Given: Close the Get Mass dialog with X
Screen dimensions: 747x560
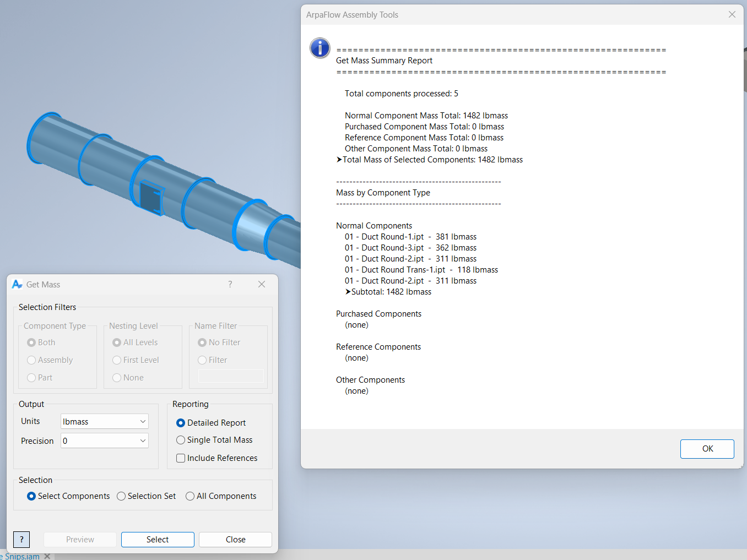Looking at the screenshot, I should pos(262,284).
